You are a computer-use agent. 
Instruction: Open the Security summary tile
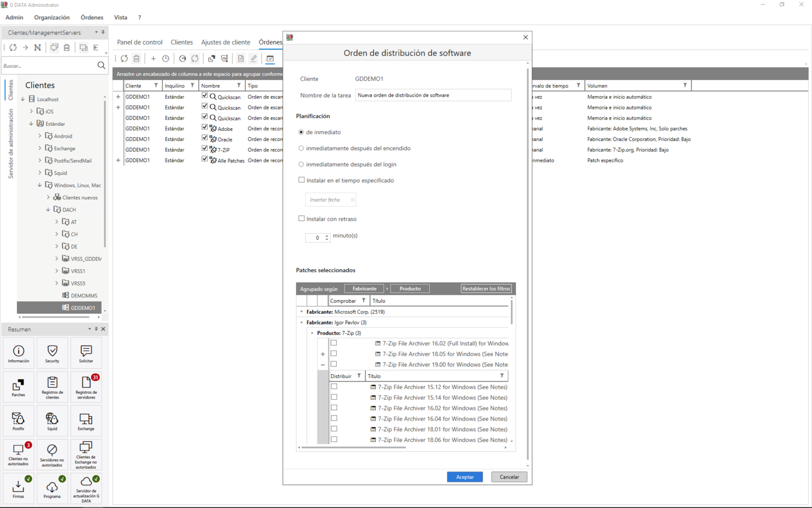(52, 353)
